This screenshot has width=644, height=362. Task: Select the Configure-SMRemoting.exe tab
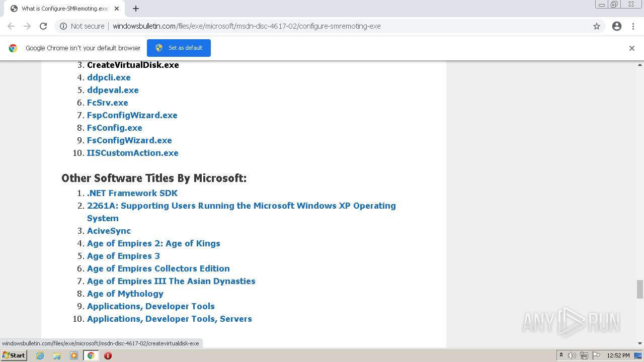64,9
